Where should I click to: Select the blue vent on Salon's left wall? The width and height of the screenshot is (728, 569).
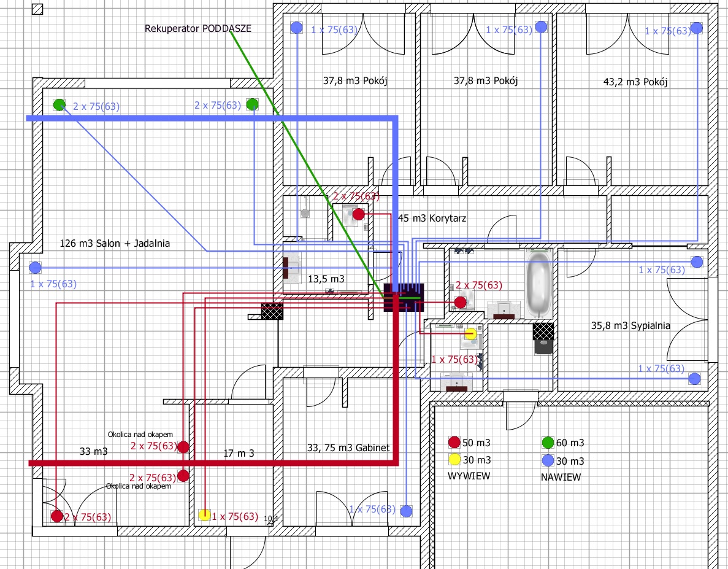[x=35, y=268]
